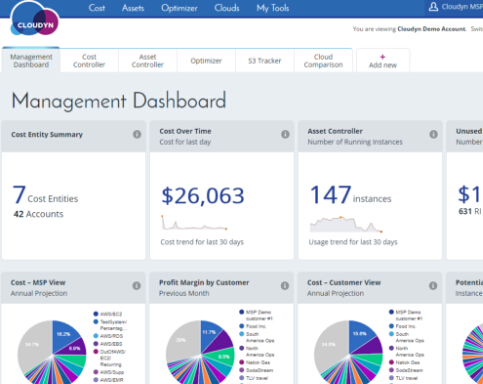Open info icon on Asset Controller widget
The width and height of the screenshot is (483, 384).
[x=433, y=134]
